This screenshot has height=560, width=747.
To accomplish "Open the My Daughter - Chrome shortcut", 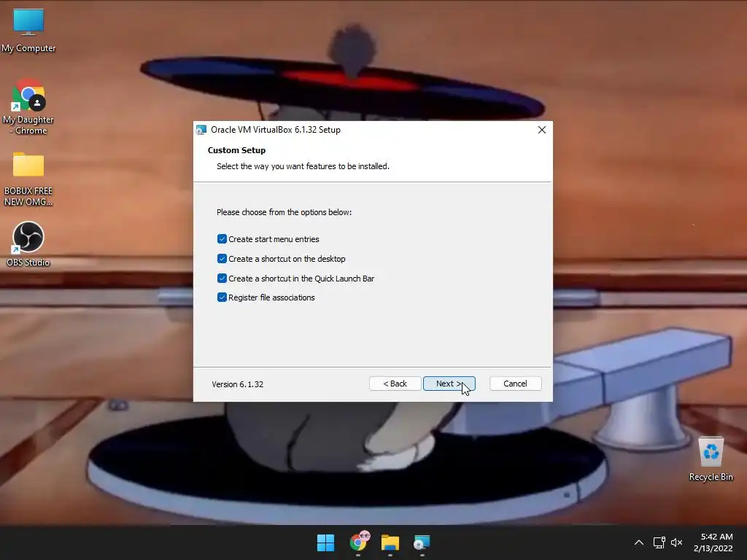I will point(28,107).
